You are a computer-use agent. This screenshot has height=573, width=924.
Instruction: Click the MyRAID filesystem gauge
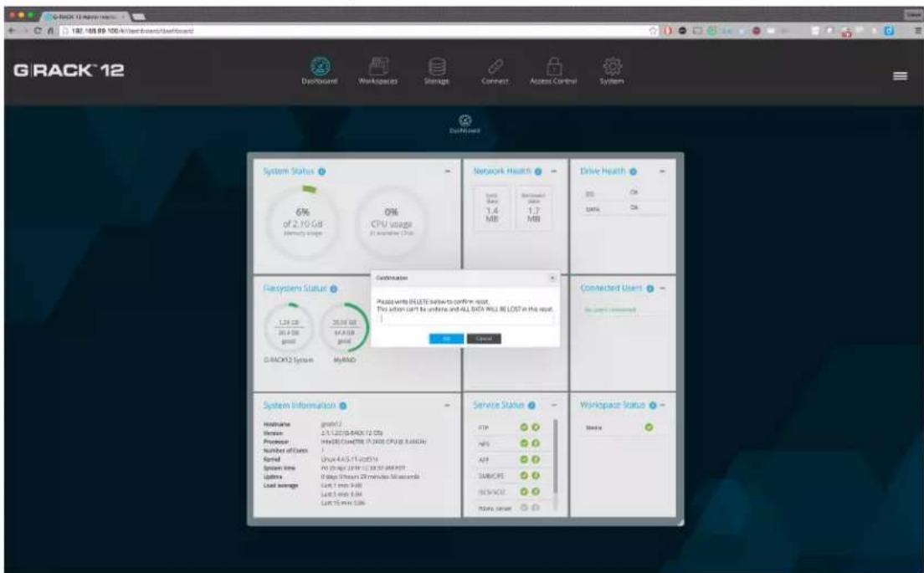tap(344, 327)
